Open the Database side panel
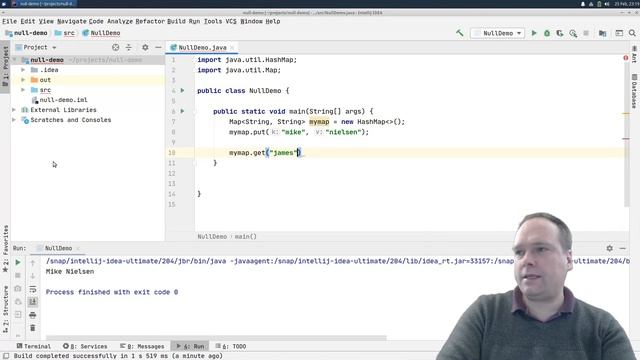Screen dimensions: 640x360 point(634,91)
